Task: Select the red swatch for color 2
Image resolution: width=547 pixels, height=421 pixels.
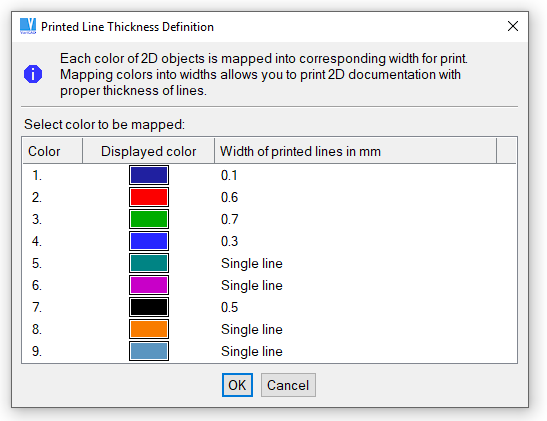Action: 149,197
